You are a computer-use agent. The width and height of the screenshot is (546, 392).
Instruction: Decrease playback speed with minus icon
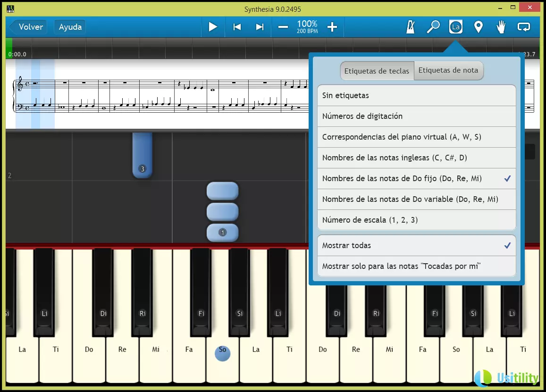tap(283, 27)
